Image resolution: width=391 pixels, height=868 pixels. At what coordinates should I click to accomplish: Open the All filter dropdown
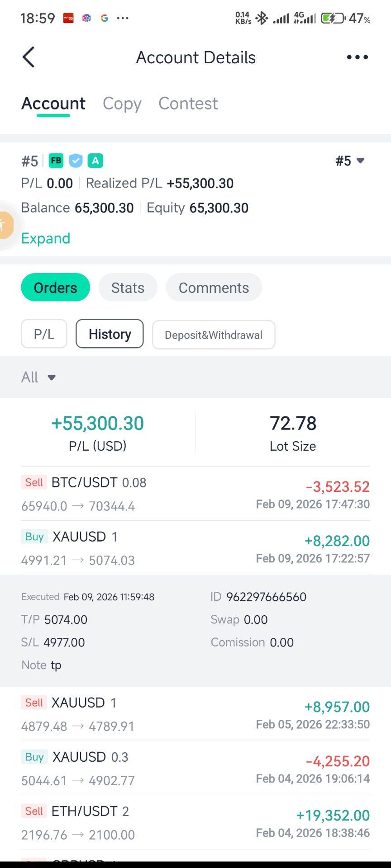[x=38, y=377]
